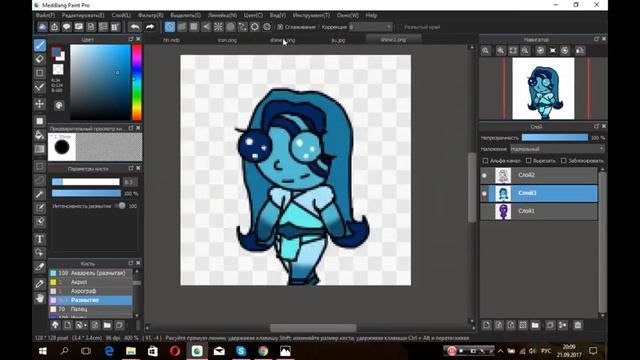Toggle visibility of Слой1 layer
Image resolution: width=640 pixels, height=360 pixels.
pyautogui.click(x=484, y=211)
